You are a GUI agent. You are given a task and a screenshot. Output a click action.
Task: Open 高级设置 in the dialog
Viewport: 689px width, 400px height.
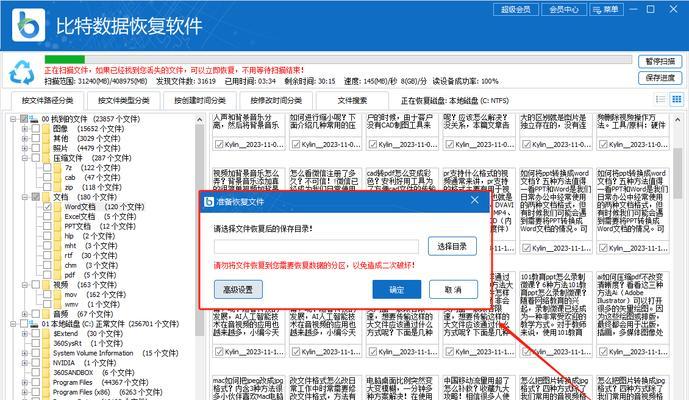pos(238,290)
